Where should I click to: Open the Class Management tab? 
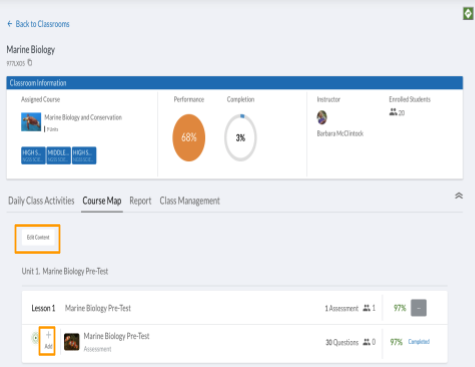pos(190,201)
